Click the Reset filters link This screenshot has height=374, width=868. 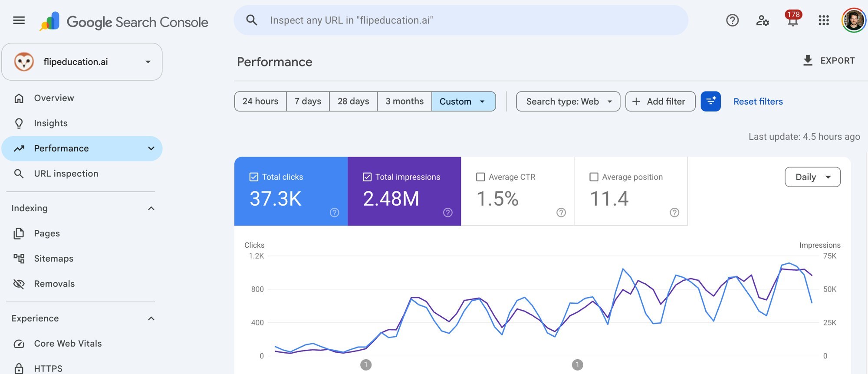(758, 102)
